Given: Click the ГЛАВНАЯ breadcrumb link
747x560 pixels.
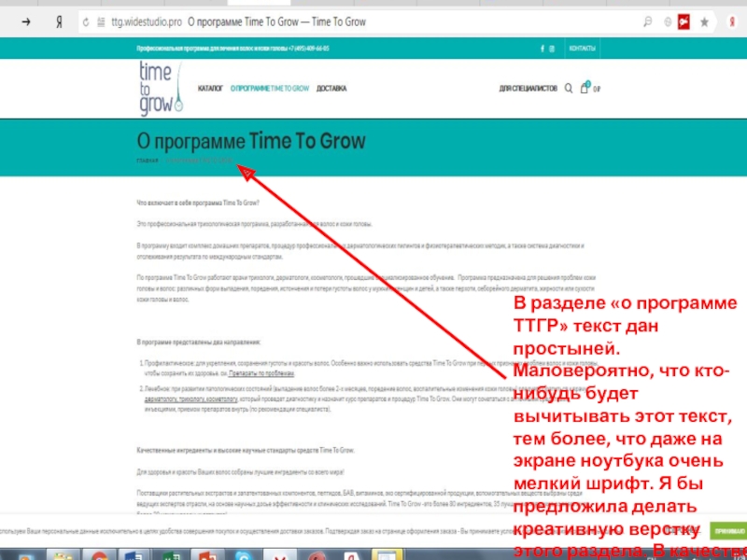Looking at the screenshot, I should pos(148,161).
